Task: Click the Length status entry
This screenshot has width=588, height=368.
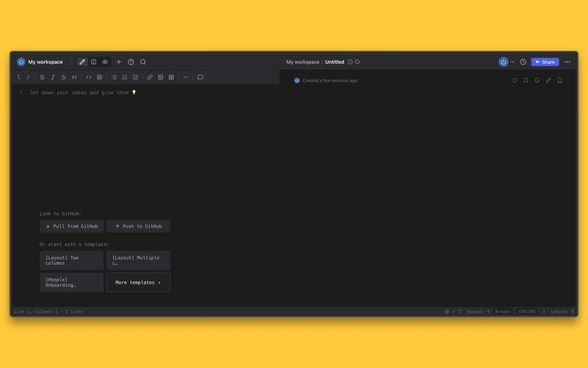Action: pos(562,311)
